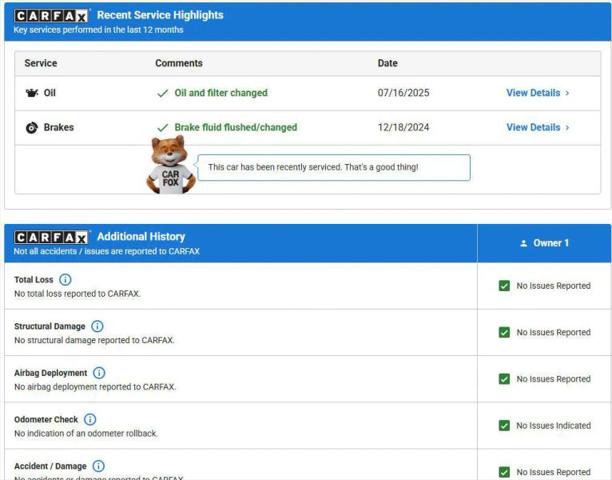
Task: Expand the chevron next to Brakes View Details
Action: click(568, 127)
